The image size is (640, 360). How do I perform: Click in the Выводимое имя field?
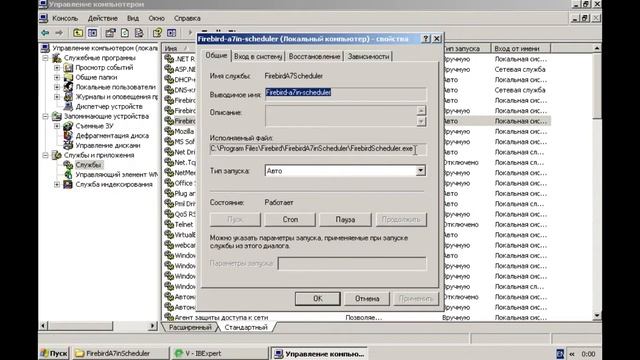[x=345, y=93]
